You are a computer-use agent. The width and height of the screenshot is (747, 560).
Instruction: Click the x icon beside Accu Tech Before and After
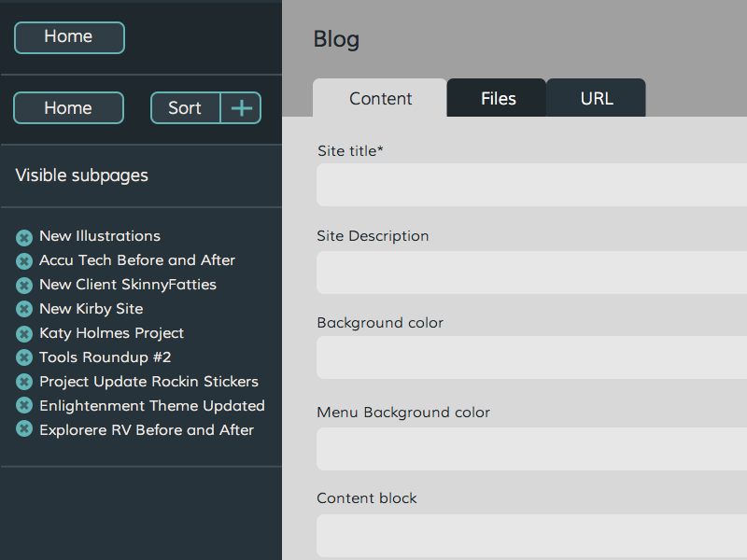24,261
